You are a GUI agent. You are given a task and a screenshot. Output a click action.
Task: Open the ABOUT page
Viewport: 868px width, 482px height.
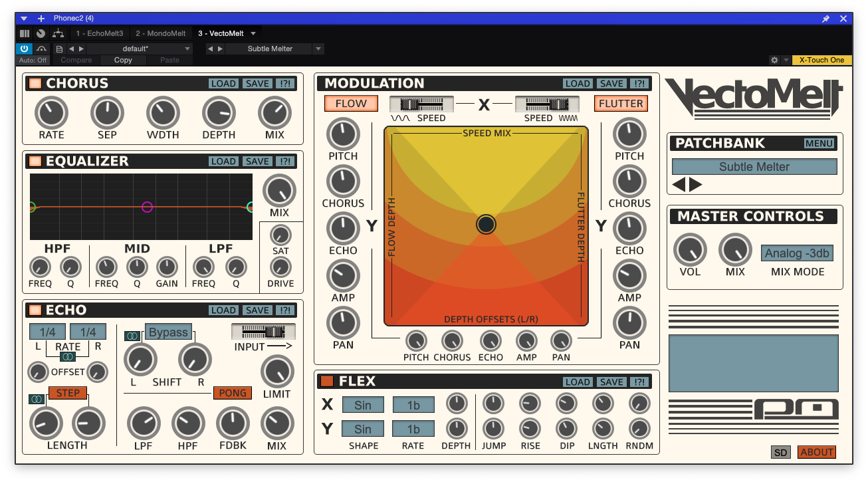coord(816,452)
